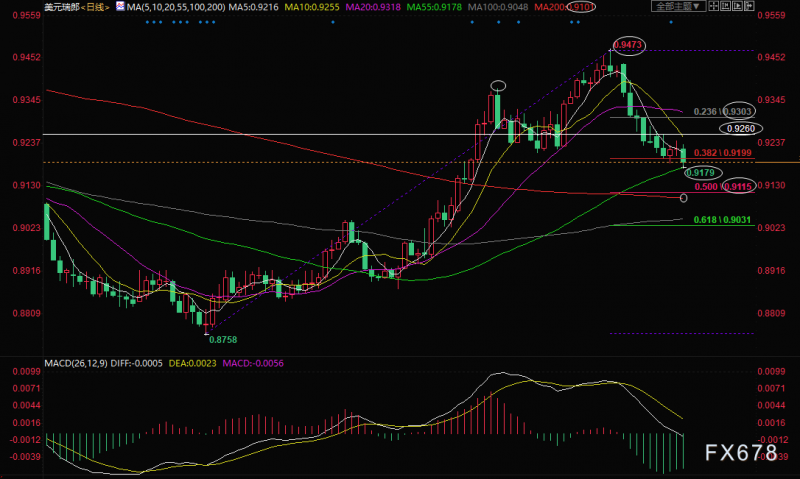Click 0.8809 on the right price axis
Viewport: 800px width, 479px height.
(771, 313)
